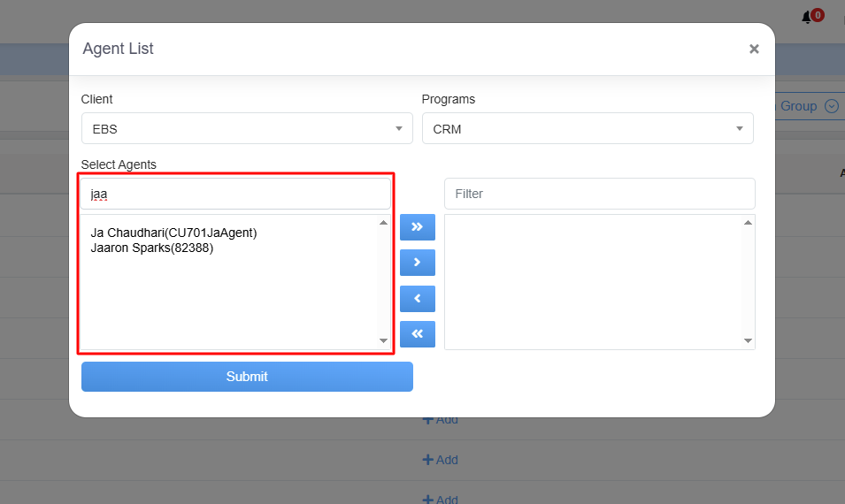Image resolution: width=845 pixels, height=504 pixels.
Task: Close the Agent List dialog
Action: coord(754,50)
